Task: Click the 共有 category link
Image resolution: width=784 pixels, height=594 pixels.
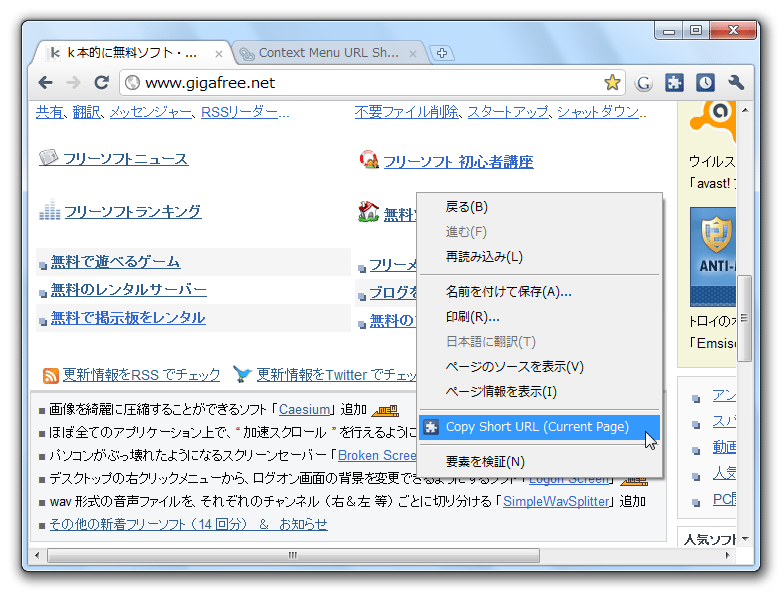Action: [50, 112]
